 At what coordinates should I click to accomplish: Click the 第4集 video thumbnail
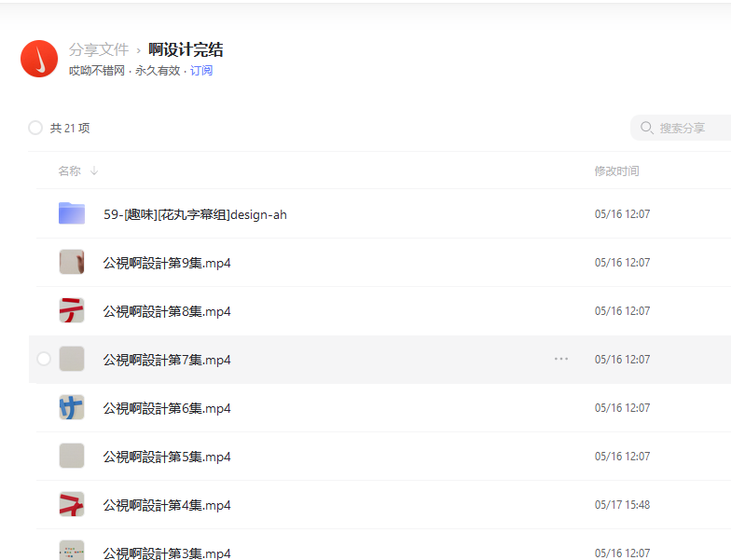pyautogui.click(x=72, y=504)
